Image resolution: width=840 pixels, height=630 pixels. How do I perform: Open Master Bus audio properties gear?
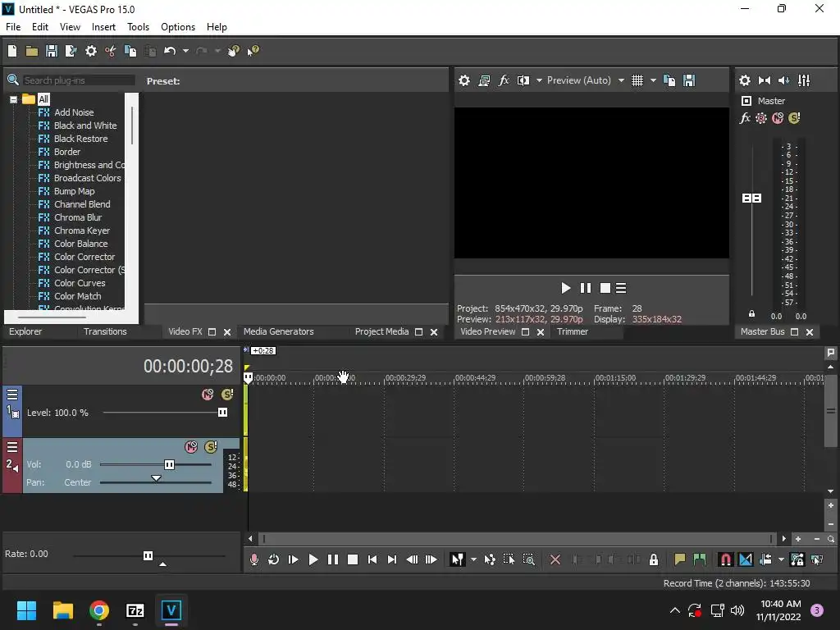745,80
